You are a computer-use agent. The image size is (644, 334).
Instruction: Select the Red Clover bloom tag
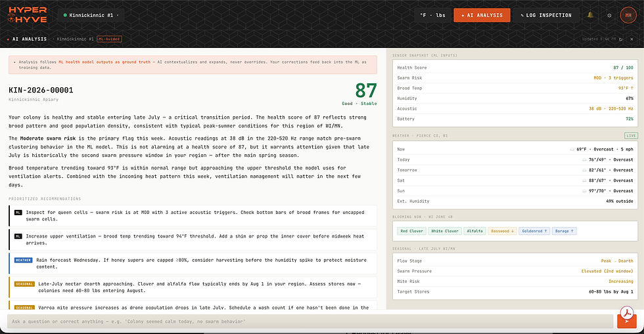tap(411, 231)
